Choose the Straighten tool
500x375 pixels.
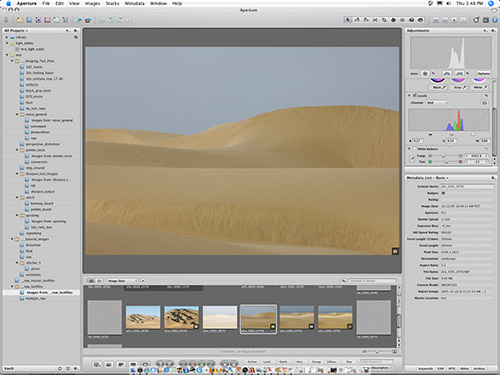[x=375, y=20]
